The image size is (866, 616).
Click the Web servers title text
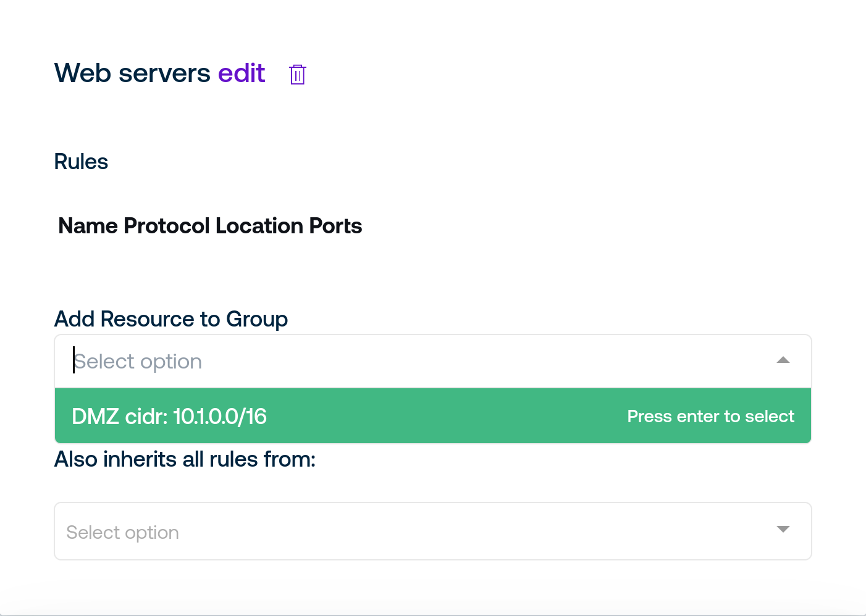point(133,73)
